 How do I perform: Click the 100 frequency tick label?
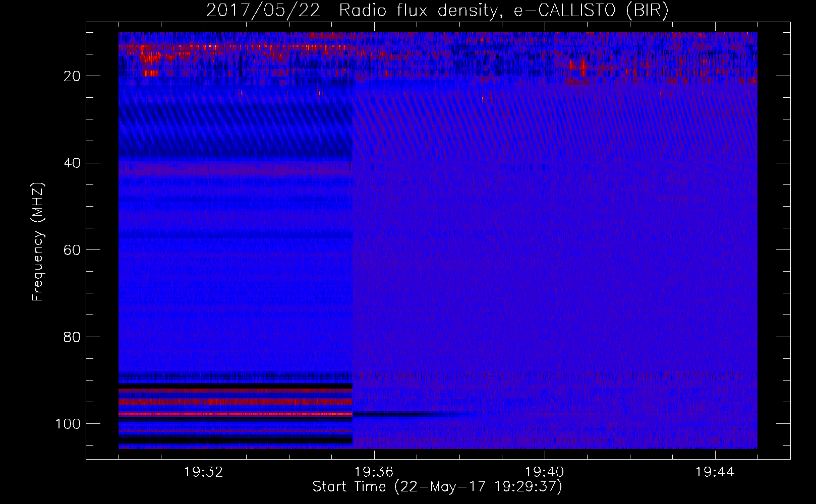(x=68, y=424)
